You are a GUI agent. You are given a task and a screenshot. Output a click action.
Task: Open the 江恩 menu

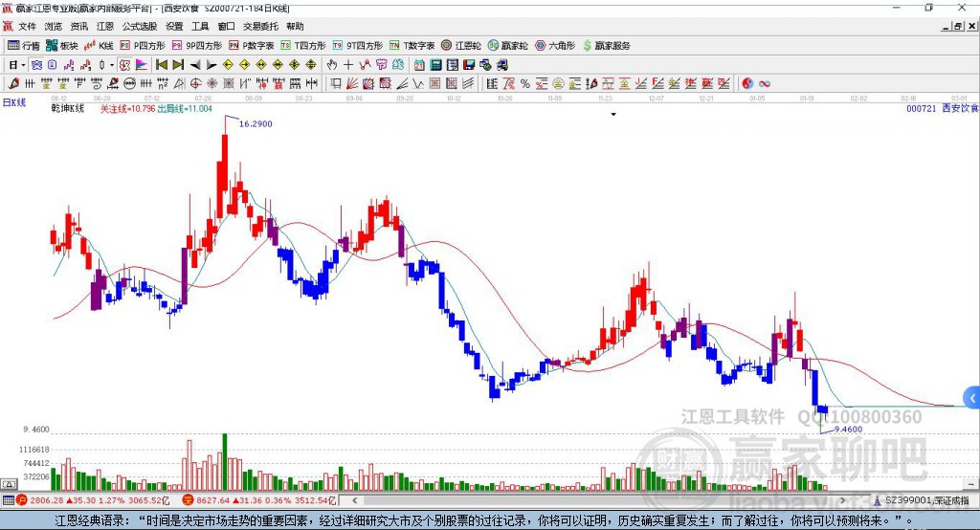(105, 26)
